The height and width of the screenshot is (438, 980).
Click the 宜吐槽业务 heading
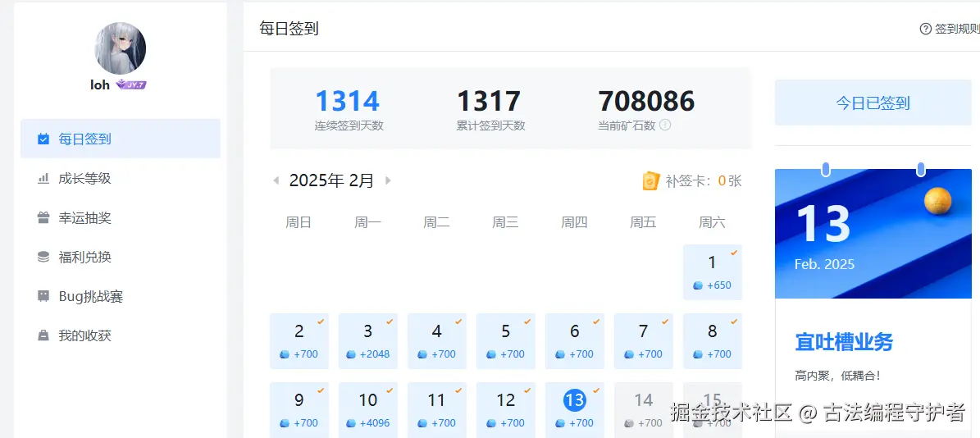pyautogui.click(x=844, y=342)
